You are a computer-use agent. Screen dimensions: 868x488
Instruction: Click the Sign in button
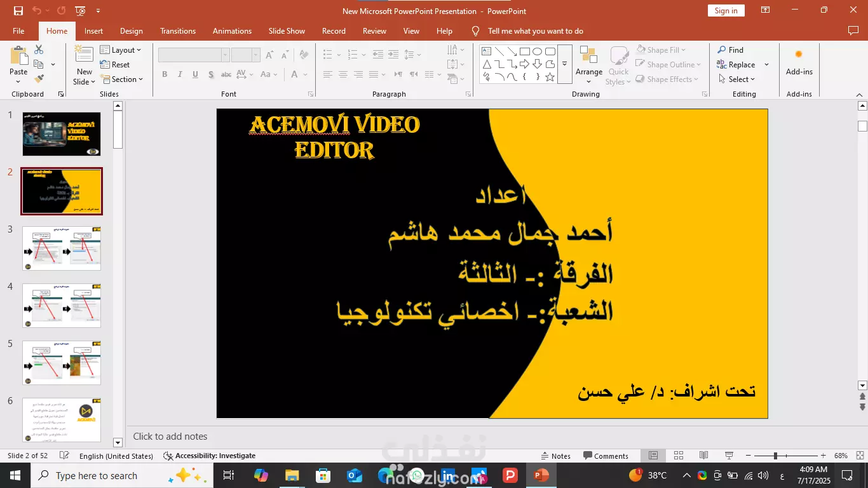click(726, 11)
